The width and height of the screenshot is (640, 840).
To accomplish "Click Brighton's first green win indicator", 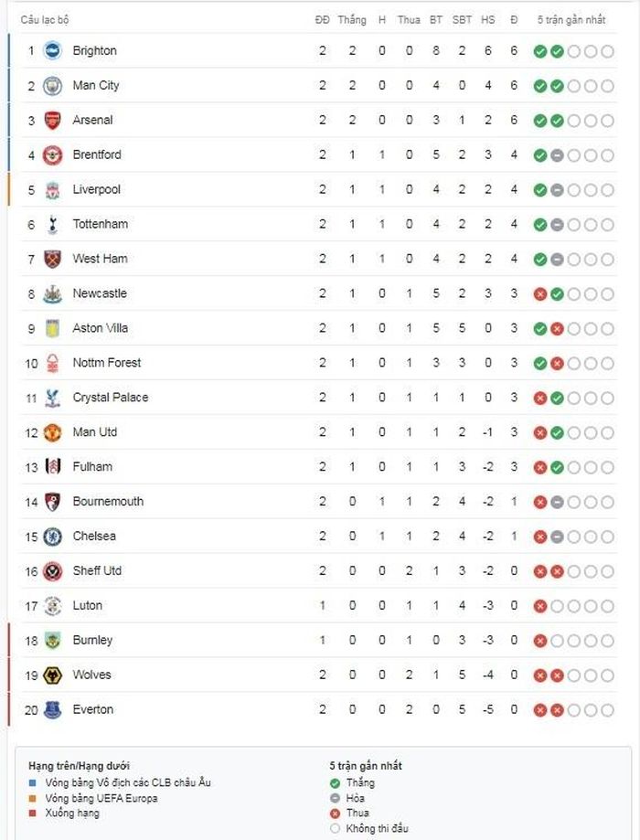I will point(540,51).
